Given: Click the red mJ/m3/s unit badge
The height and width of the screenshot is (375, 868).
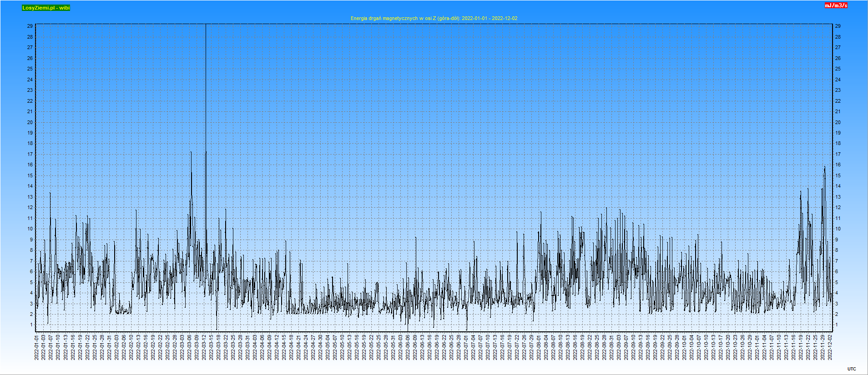Looking at the screenshot, I should pos(836,5).
